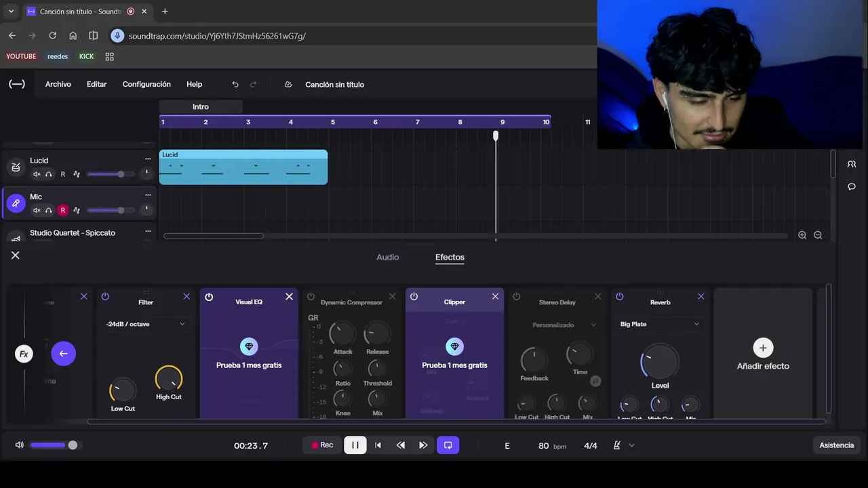The width and height of the screenshot is (868, 488).
Task: Click the rewind button
Action: (401, 445)
